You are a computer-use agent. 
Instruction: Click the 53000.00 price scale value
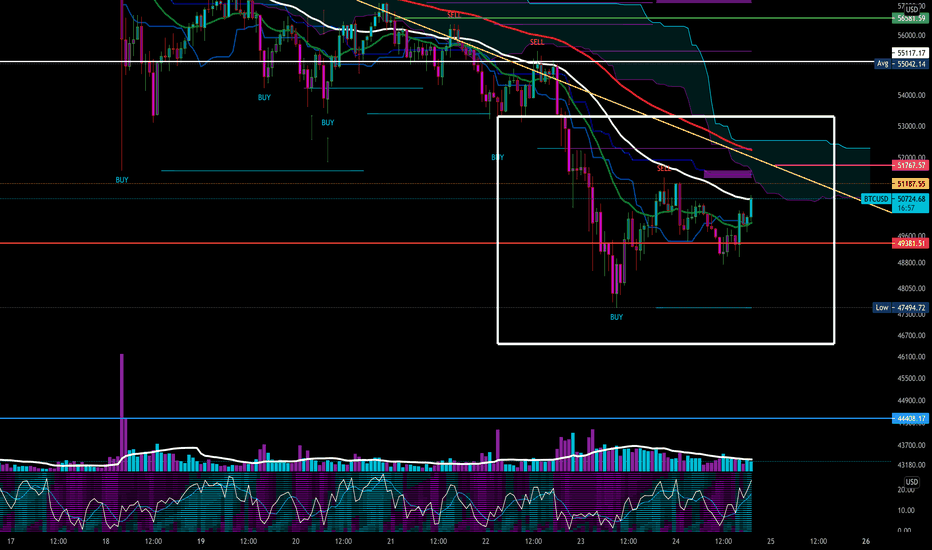coord(912,126)
